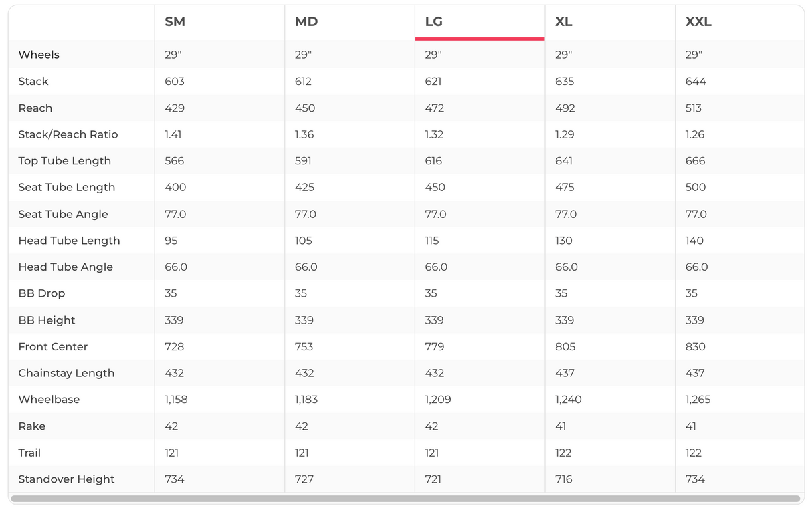Click the Standover Height row label
Screen dimensions: 812x508
click(66, 479)
